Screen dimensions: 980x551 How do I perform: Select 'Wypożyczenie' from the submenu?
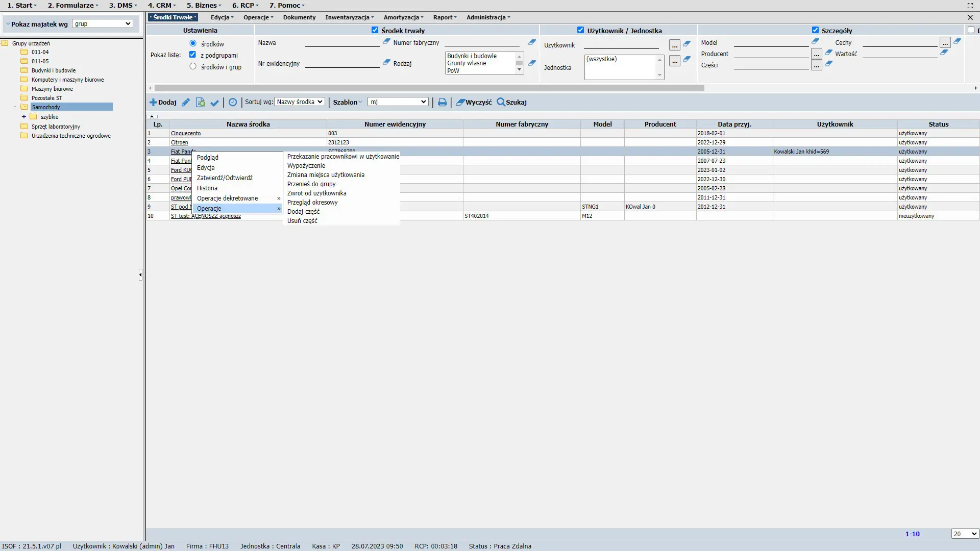click(306, 166)
